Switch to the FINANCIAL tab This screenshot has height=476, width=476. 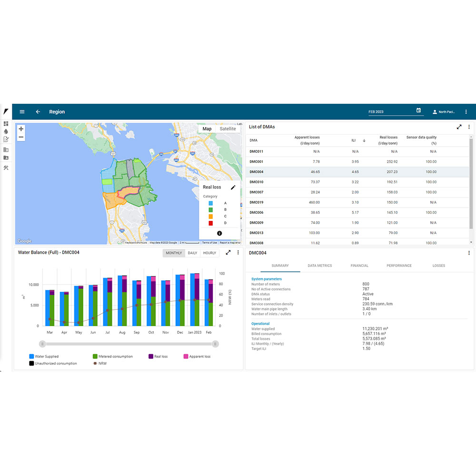pyautogui.click(x=359, y=266)
